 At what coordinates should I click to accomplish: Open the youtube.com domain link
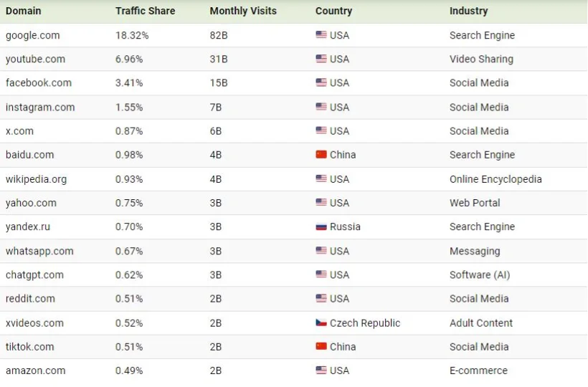click(35, 59)
